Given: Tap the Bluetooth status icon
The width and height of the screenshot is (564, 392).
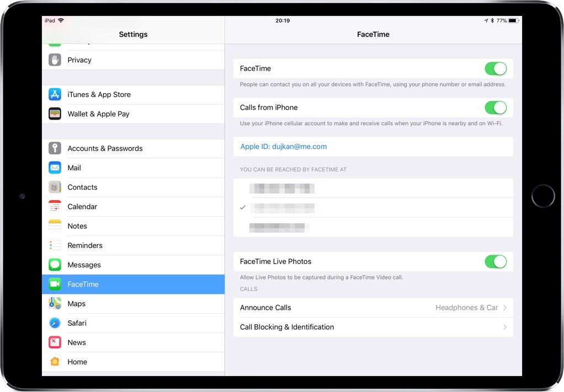Looking at the screenshot, I should pyautogui.click(x=492, y=21).
